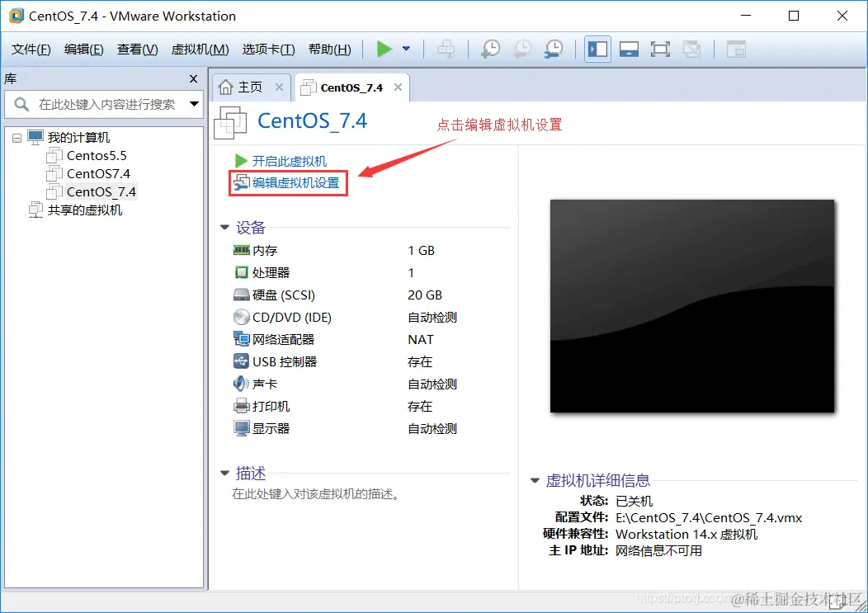The image size is (868, 613).
Task: Toggle the library sidebar visibility
Action: [x=597, y=49]
